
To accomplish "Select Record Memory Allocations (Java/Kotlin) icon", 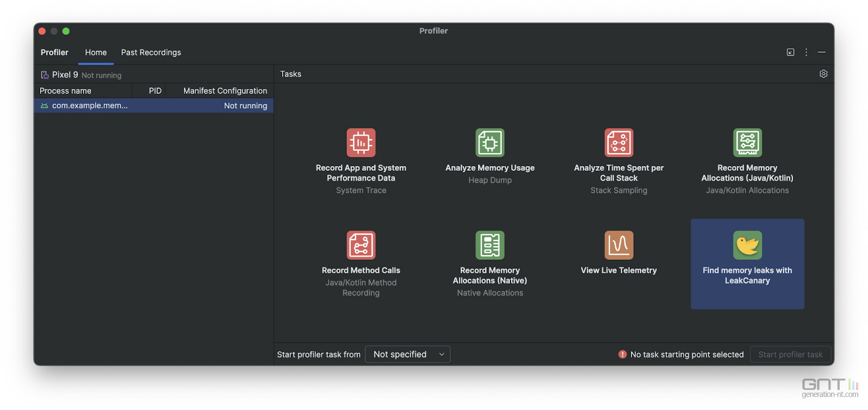I will pyautogui.click(x=747, y=143).
